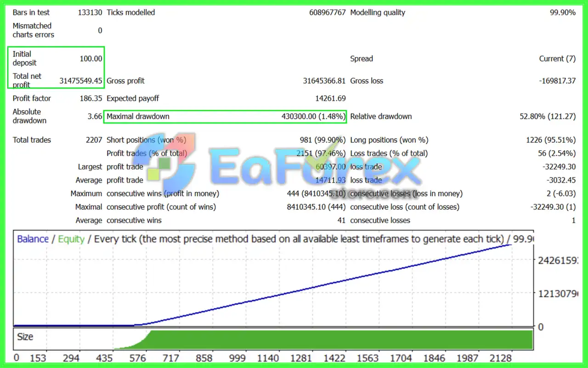Select the Total net profit value 31475549.45
The height and width of the screenshot is (368, 588).
(x=81, y=81)
